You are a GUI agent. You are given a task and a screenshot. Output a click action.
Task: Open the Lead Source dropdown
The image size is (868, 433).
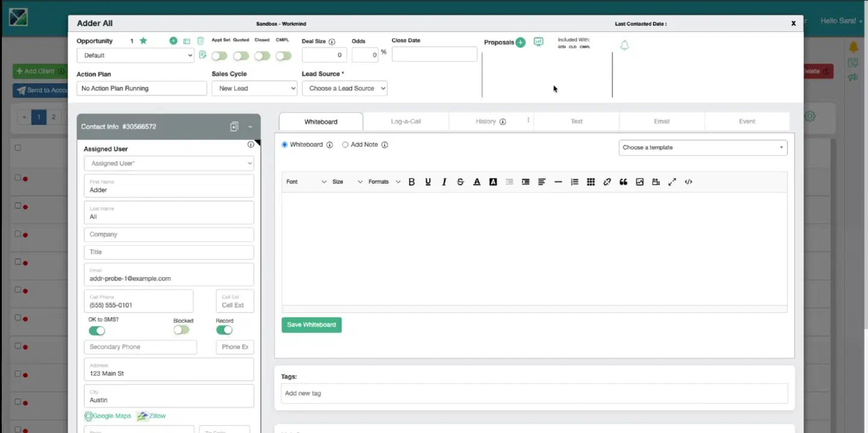345,88
